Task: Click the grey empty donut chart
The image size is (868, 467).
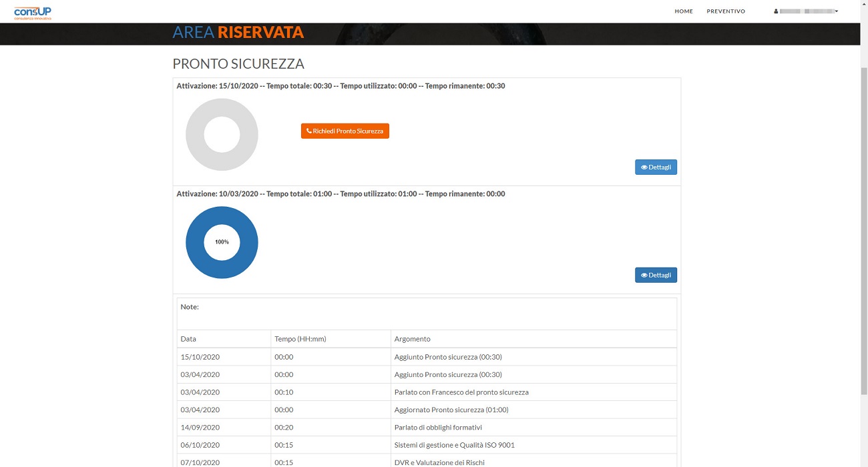Action: pos(222,135)
